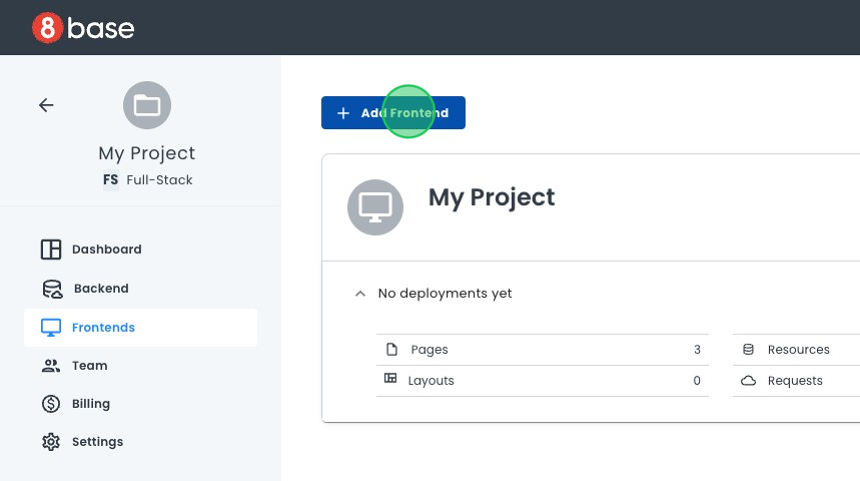Click the Settings gear icon
This screenshot has width=860, height=481.
click(x=51, y=442)
